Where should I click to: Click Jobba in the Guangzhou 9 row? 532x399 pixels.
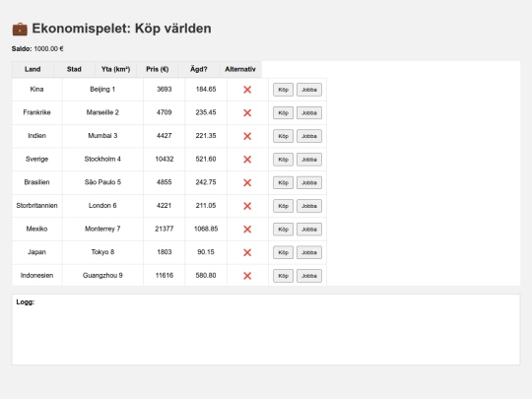tap(309, 276)
